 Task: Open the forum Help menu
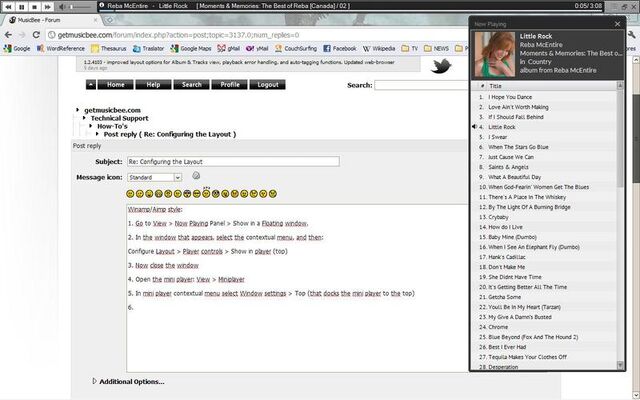click(x=153, y=84)
